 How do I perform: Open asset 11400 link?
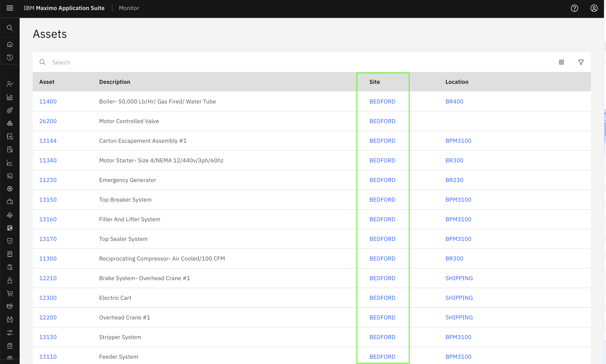point(48,102)
